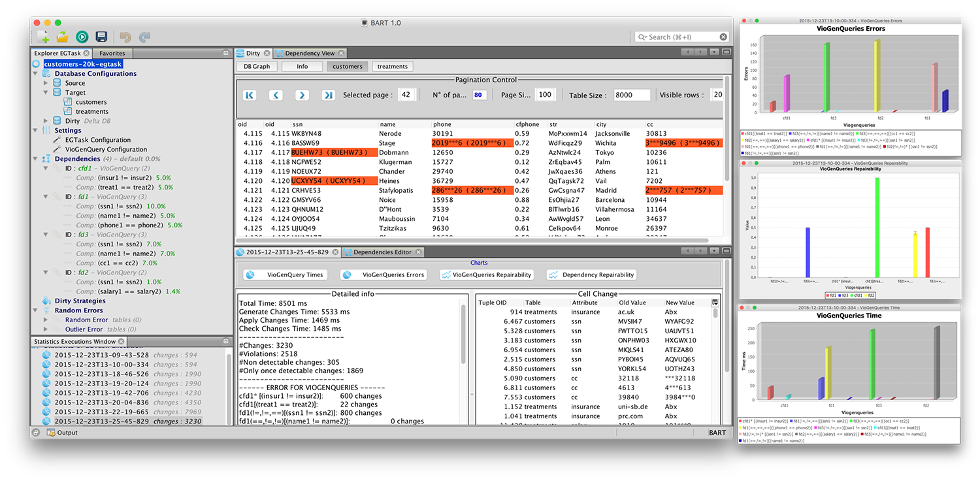Screen dimensions: 980x481
Task: Open the Favorites tab in the explorer
Action: click(x=112, y=53)
